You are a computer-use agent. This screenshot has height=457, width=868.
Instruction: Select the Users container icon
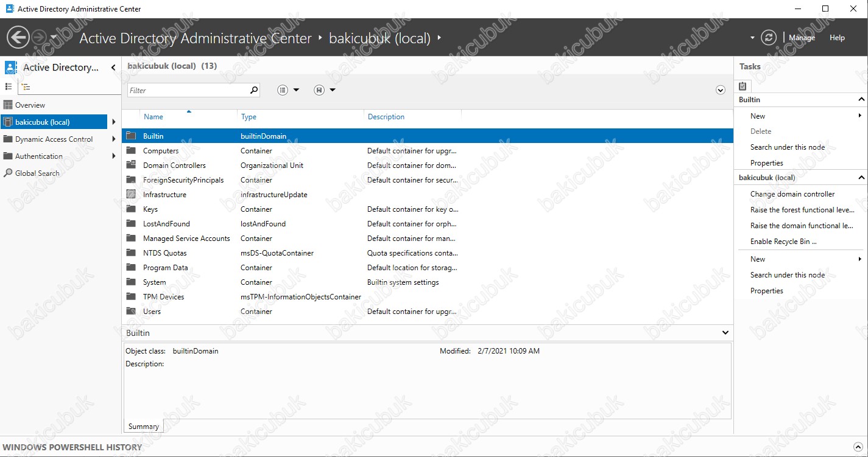pos(131,311)
